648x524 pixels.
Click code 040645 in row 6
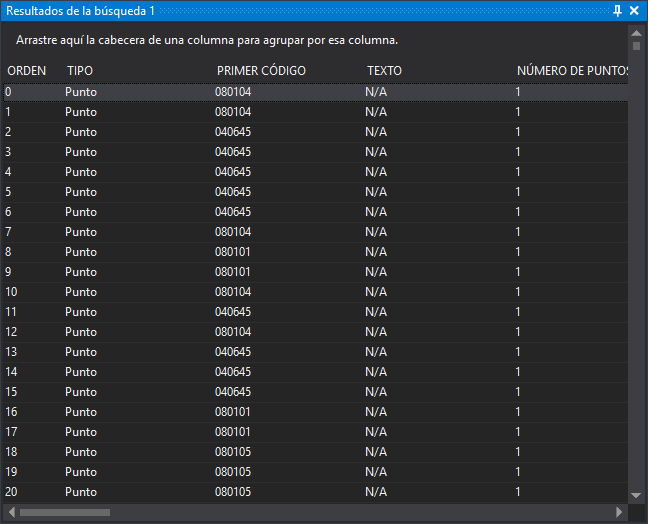233,212
